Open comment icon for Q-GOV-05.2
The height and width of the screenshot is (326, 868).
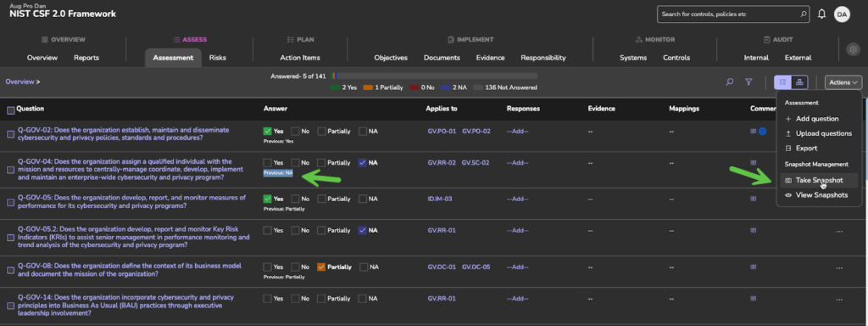(x=753, y=230)
